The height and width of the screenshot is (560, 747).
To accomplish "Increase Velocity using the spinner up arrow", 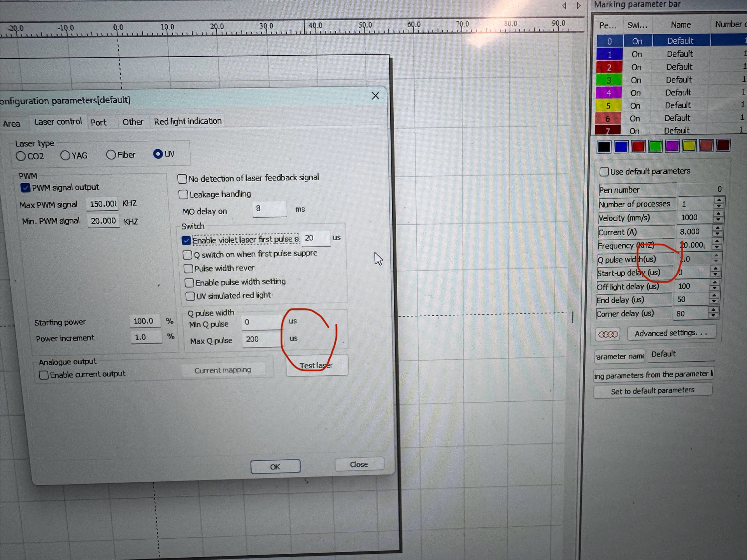I will click(x=718, y=214).
